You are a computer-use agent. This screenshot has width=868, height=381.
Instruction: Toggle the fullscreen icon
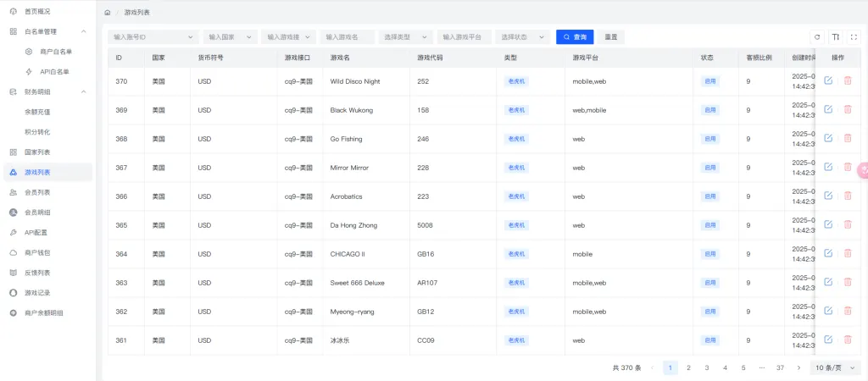point(854,37)
